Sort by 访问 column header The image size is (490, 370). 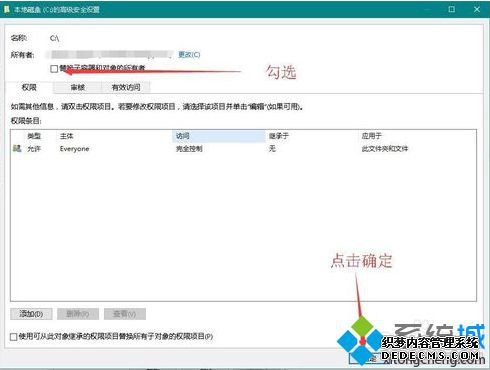[219, 136]
